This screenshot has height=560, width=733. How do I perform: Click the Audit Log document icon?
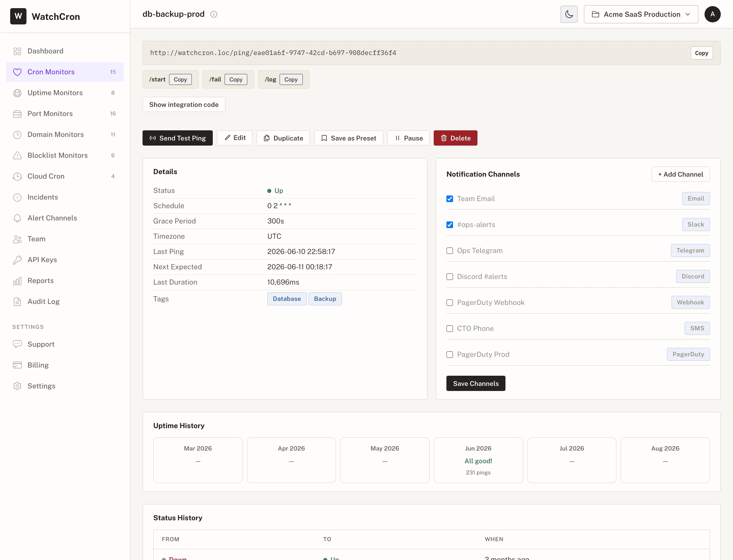click(17, 302)
